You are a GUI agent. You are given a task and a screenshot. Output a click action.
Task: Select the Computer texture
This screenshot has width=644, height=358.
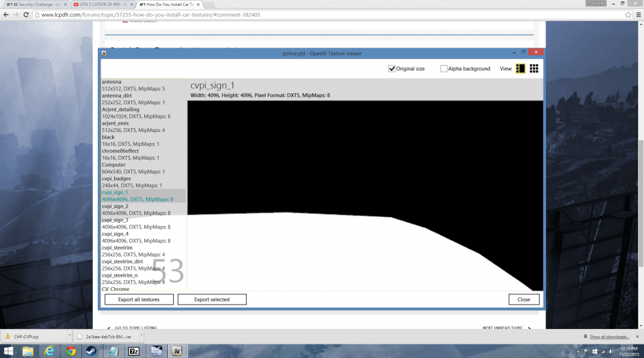tap(144, 168)
